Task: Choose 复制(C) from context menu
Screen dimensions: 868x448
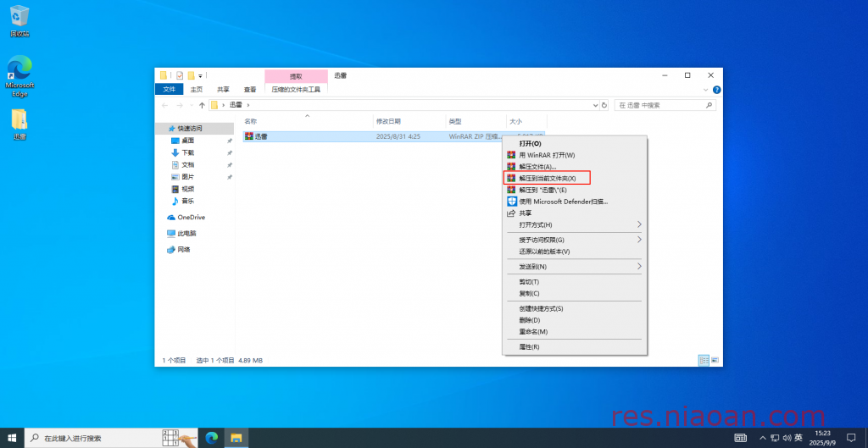Action: click(x=575, y=293)
